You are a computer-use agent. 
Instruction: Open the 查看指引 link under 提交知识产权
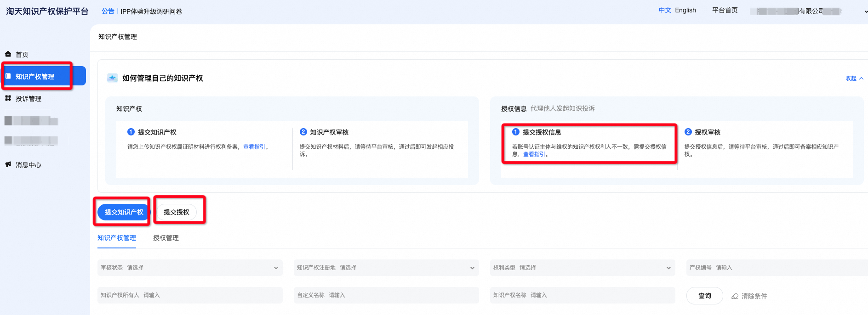point(254,147)
